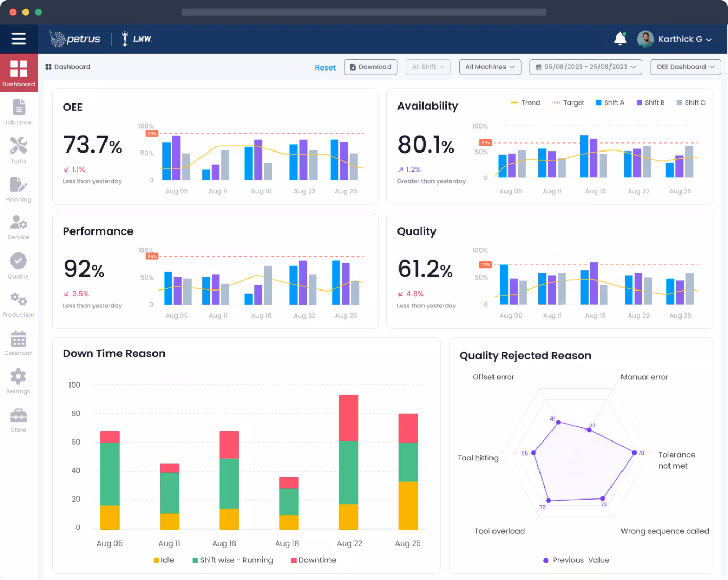Click the OEE 73.7% value

point(92,145)
